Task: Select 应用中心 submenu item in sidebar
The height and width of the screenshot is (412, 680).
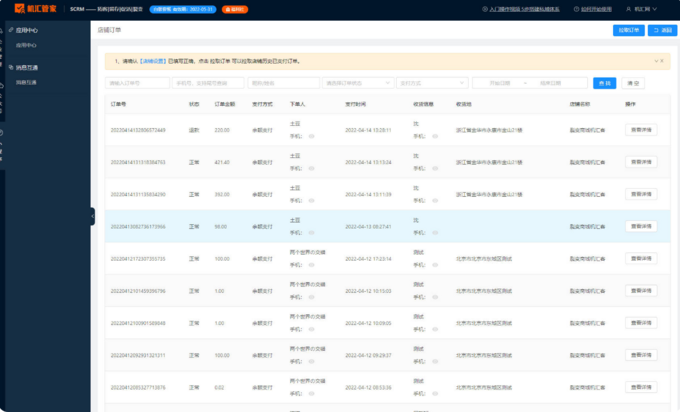Action: [27, 45]
